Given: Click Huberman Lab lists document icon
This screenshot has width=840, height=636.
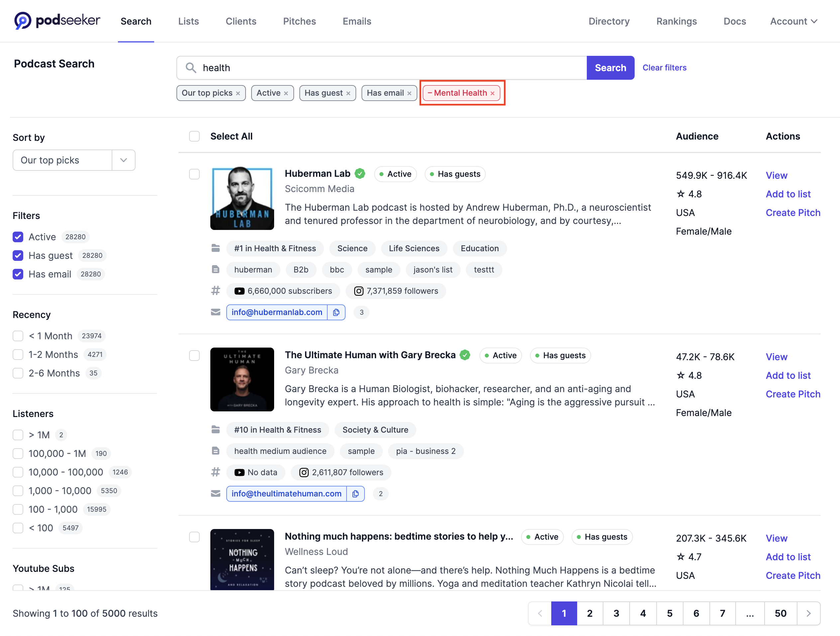Looking at the screenshot, I should point(216,269).
